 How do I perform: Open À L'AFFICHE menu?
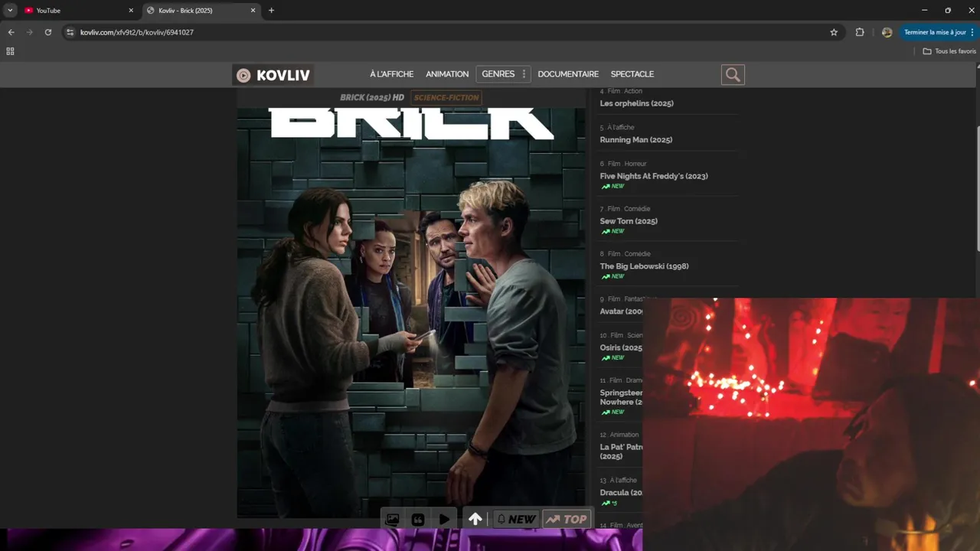click(x=391, y=74)
